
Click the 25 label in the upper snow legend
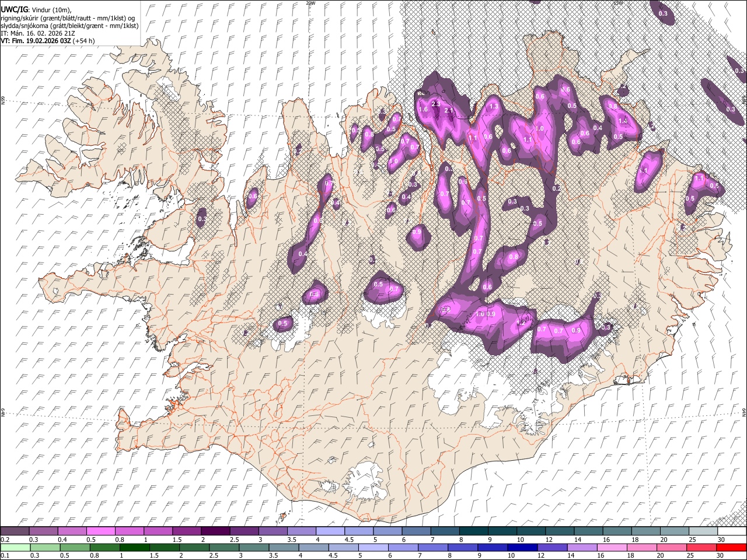[x=692, y=540]
